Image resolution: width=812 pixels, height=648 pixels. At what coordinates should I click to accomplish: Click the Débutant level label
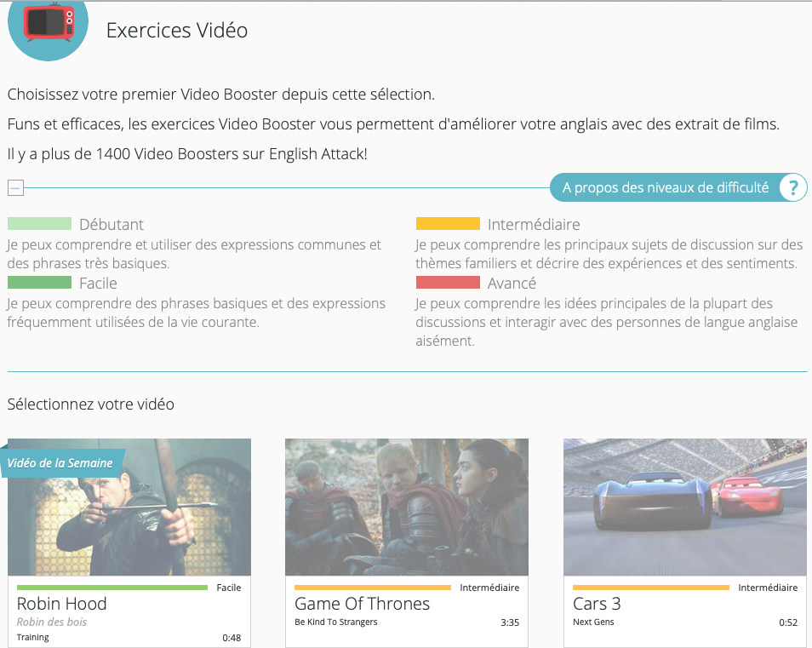[112, 225]
